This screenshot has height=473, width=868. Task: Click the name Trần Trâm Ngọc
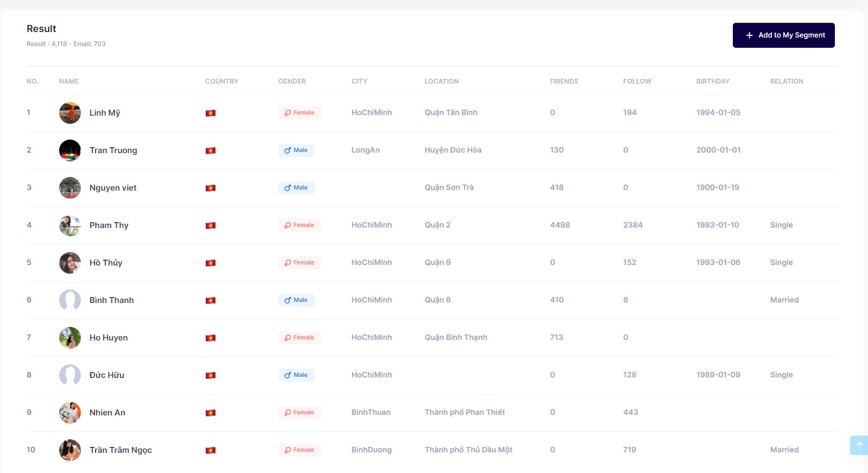121,450
